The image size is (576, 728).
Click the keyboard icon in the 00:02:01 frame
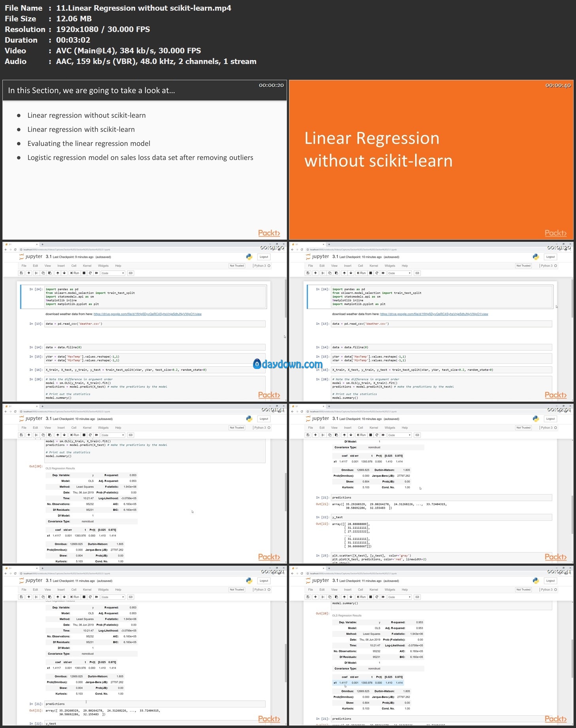(417, 435)
